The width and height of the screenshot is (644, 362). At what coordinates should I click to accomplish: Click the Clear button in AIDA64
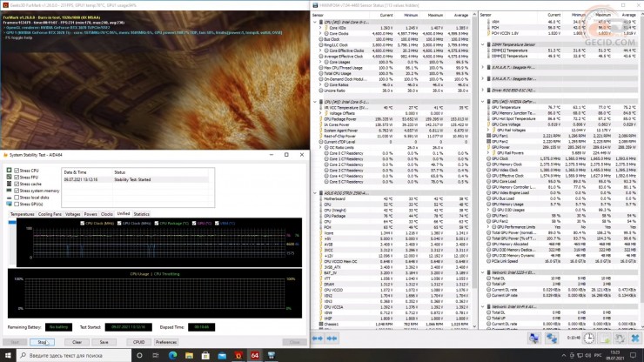click(x=77, y=342)
